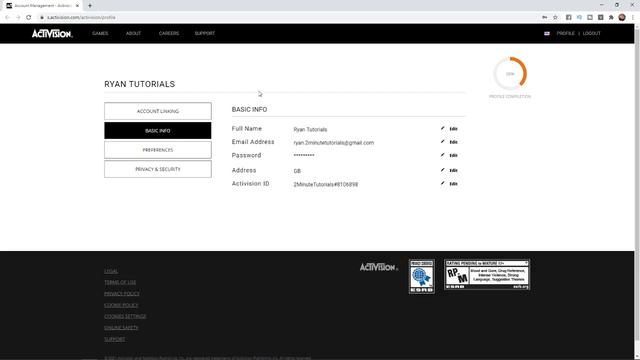Open the ABOUT menu
Image resolution: width=640 pixels, height=360 pixels.
pos(133,33)
